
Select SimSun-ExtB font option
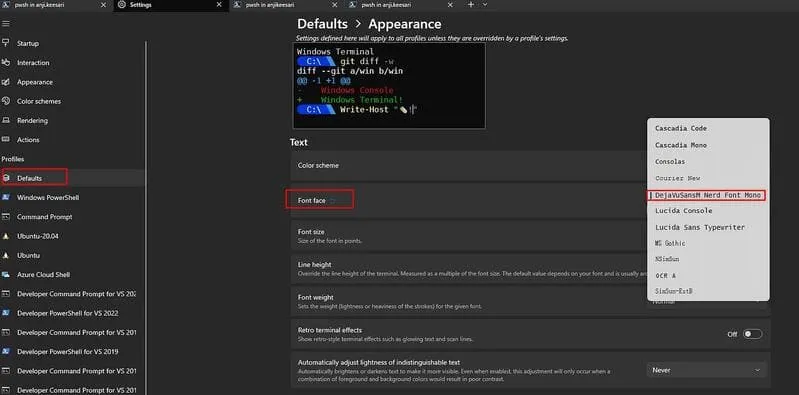tap(708, 291)
